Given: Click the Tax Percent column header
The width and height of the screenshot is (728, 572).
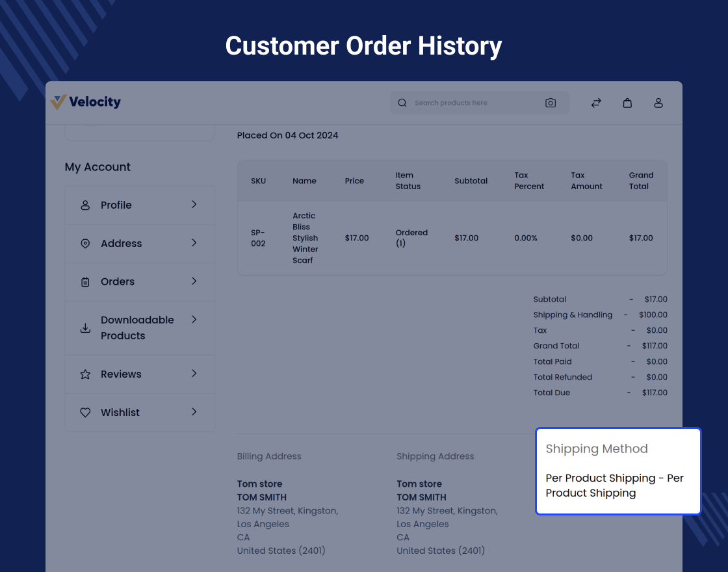Looking at the screenshot, I should tap(529, 181).
